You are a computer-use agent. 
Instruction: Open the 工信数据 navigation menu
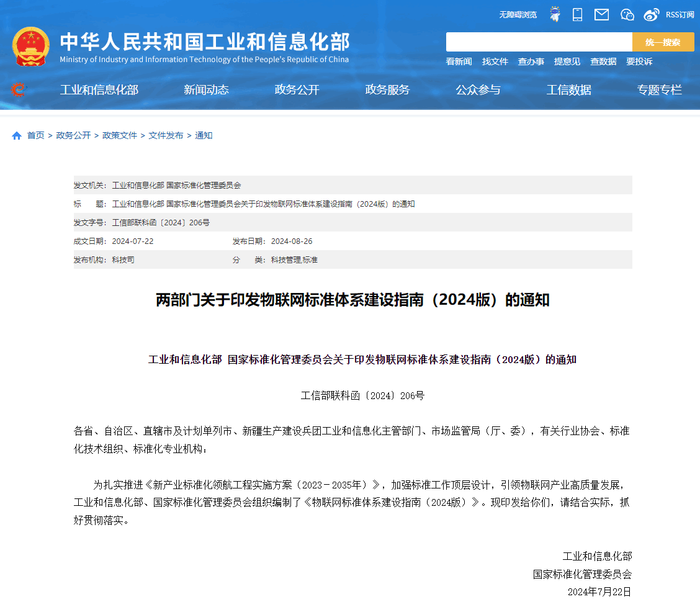pyautogui.click(x=568, y=90)
